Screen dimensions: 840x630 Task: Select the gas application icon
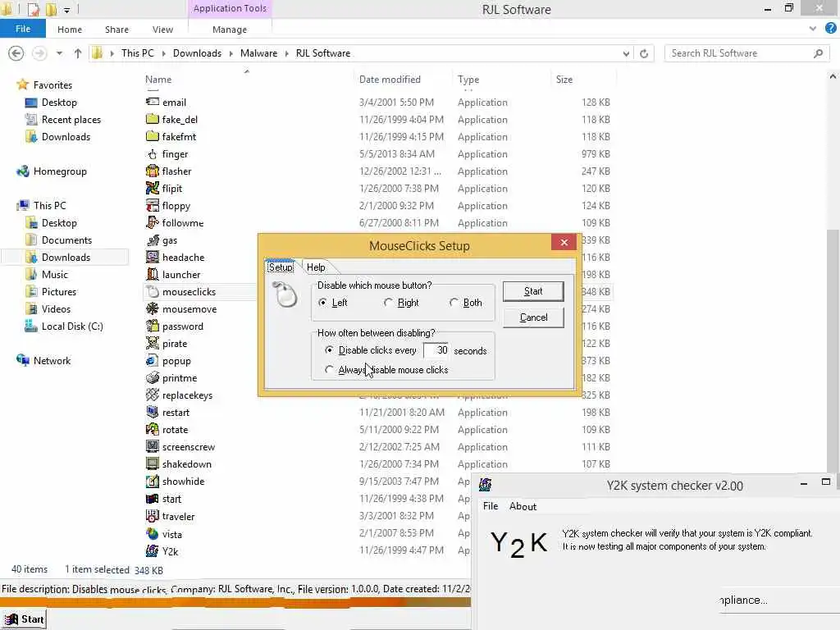pyautogui.click(x=153, y=240)
